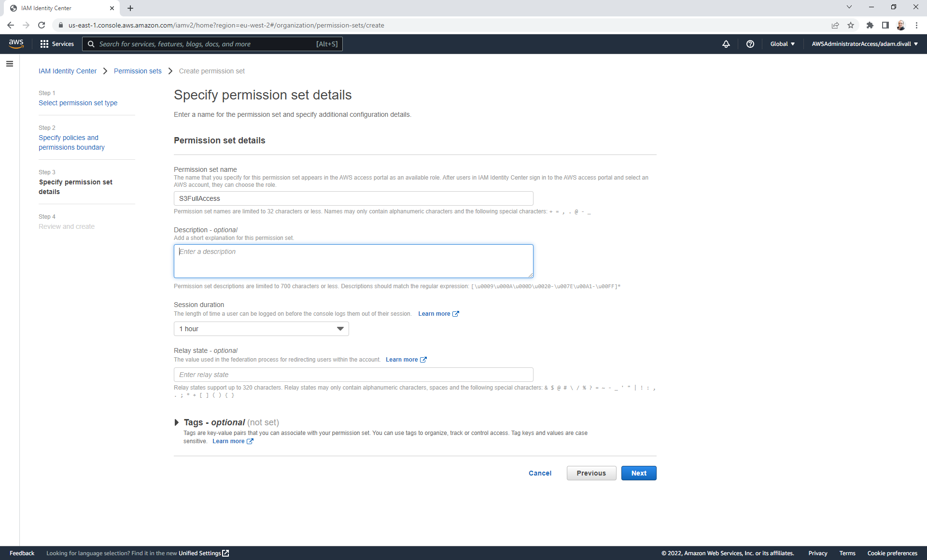Open the Services grid menu
This screenshot has width=927, height=560.
[x=56, y=44]
